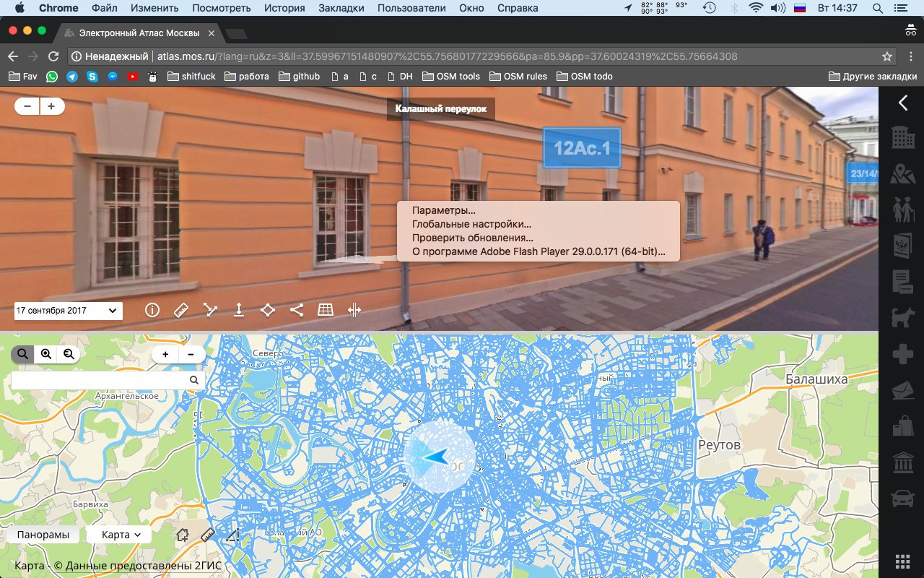Select the map ruler distance tool

(208, 535)
